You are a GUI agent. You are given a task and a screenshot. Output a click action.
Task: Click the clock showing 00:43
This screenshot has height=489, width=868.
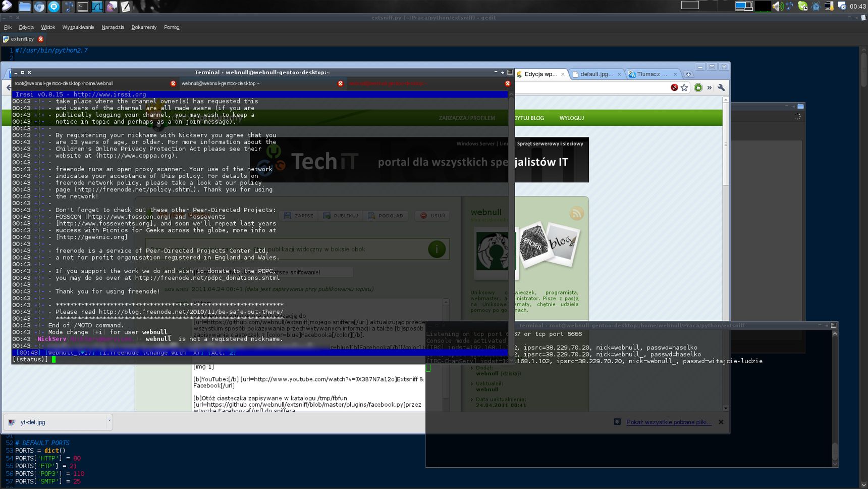[x=857, y=7]
